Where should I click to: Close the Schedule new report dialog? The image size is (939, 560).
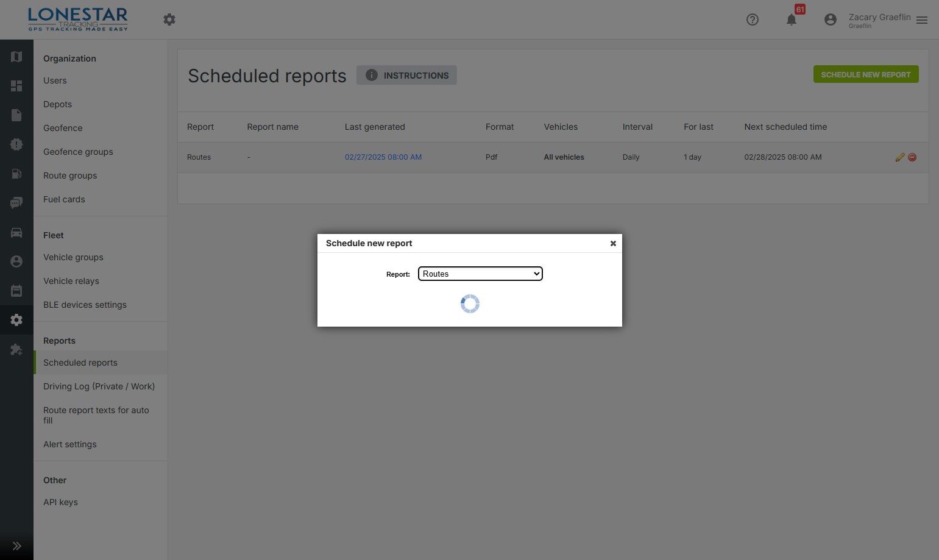[613, 243]
